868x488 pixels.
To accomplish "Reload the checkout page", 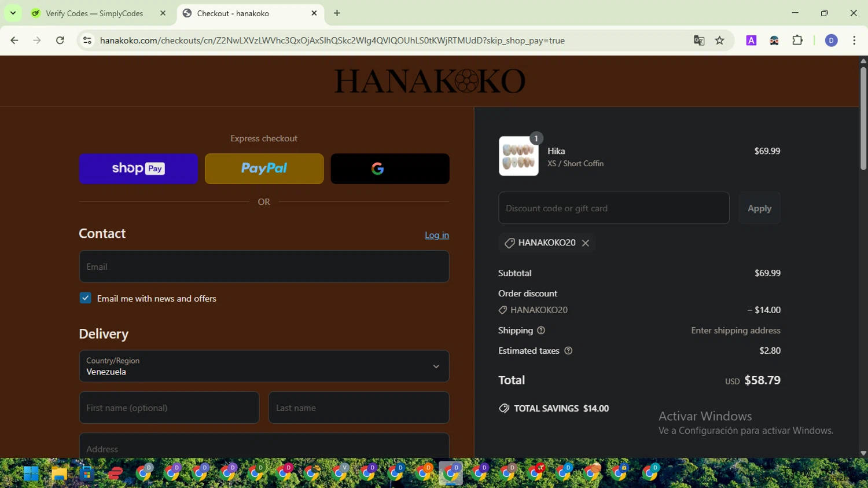I will tap(60, 41).
